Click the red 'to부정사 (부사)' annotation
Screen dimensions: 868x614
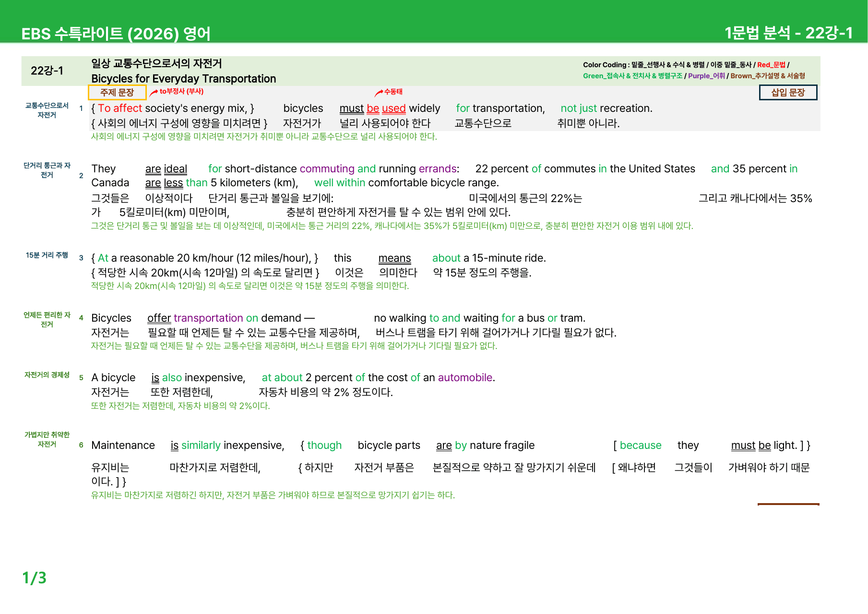(181, 91)
